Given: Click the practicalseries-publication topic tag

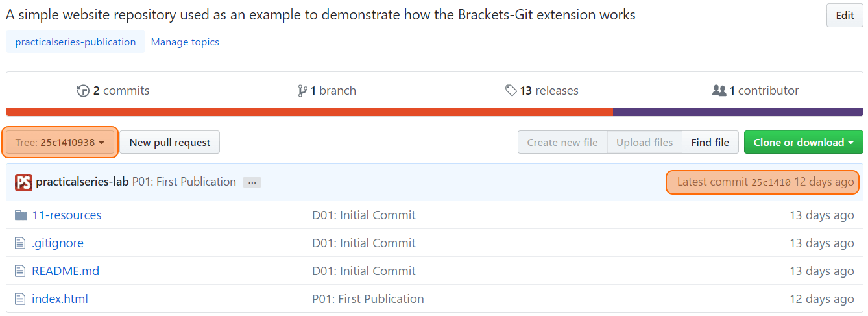Looking at the screenshot, I should pos(75,42).
